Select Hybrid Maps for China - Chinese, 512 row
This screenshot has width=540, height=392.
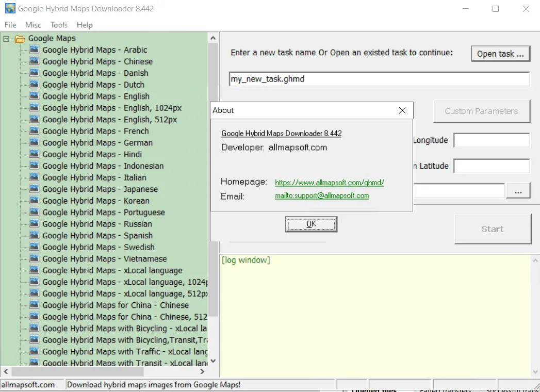coord(125,317)
